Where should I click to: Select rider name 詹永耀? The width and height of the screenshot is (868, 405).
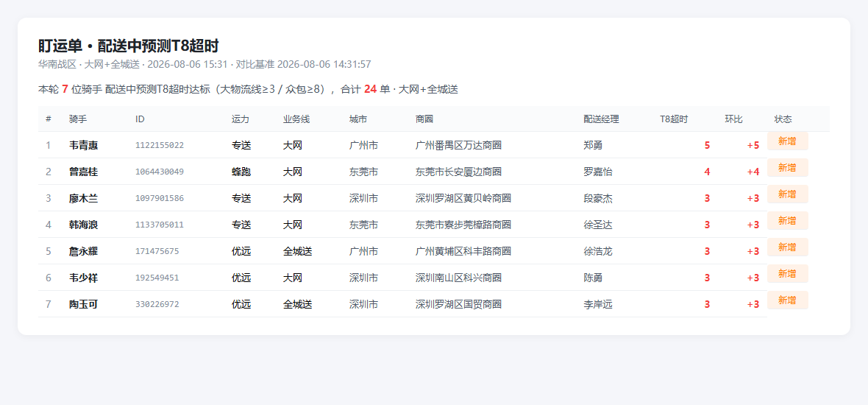click(x=84, y=252)
